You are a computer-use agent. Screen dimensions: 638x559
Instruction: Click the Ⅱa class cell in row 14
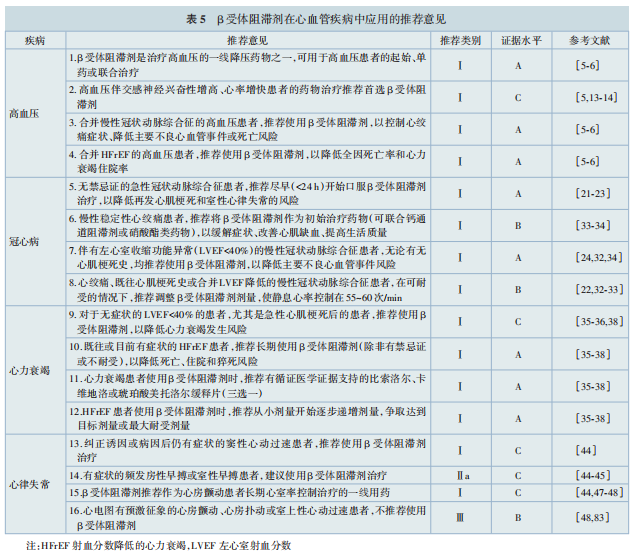point(463,476)
